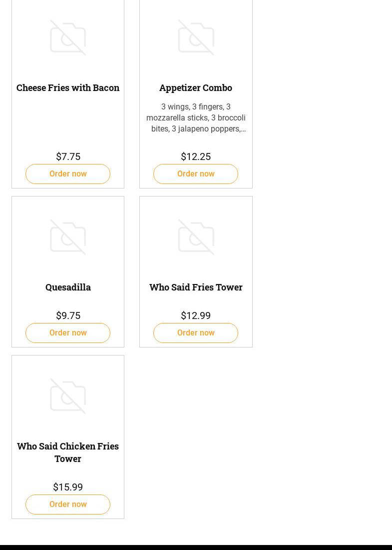Open the Appetizer Combo item title
392x550 pixels.
[x=196, y=87]
